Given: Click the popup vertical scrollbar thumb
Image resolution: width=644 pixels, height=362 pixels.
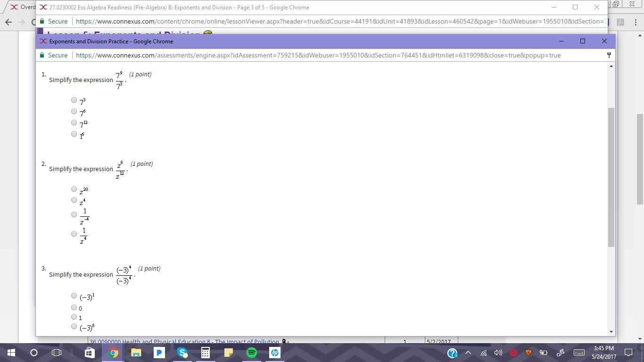Looking at the screenshot, I should pyautogui.click(x=611, y=177).
